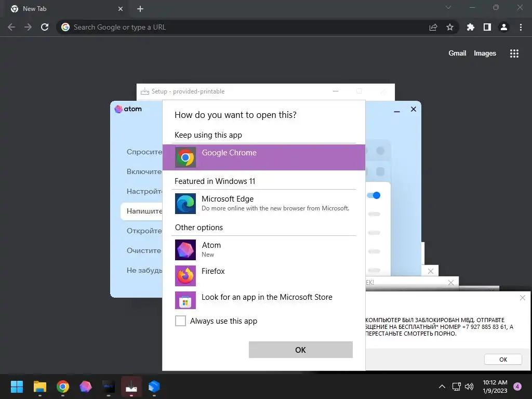Open the blue cube taskbar app
The image size is (532, 399).
(154, 387)
